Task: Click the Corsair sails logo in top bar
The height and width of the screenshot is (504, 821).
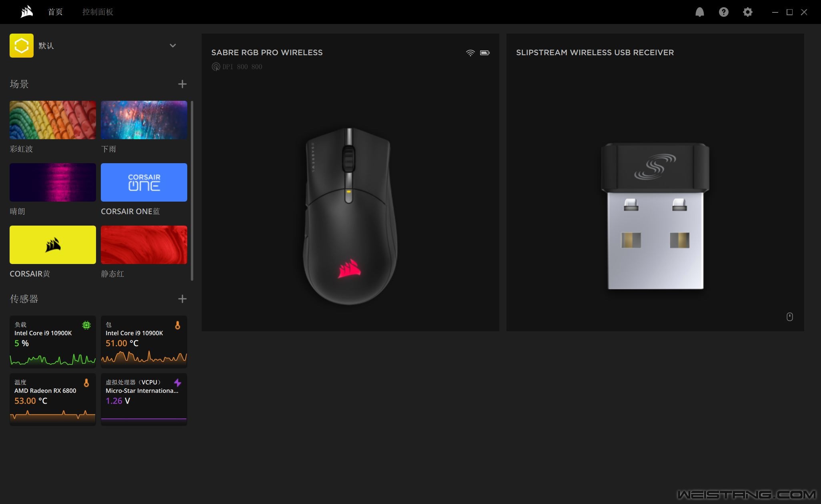Action: tap(27, 12)
